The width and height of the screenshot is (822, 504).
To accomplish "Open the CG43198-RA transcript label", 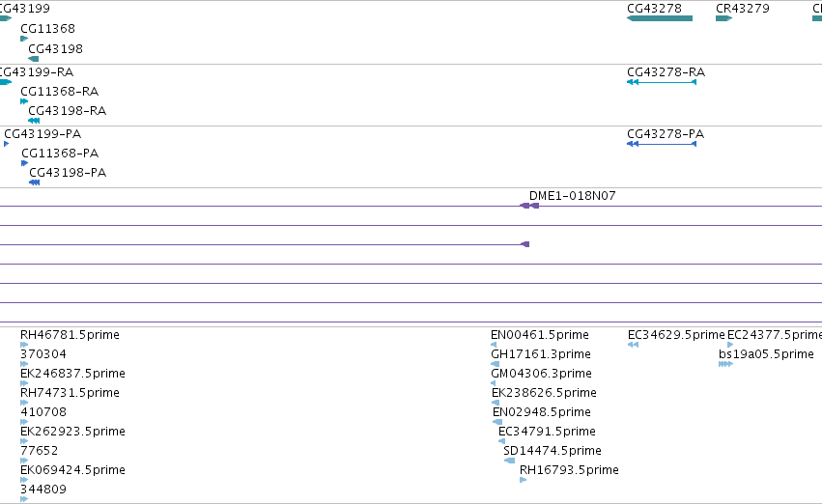I will click(x=67, y=110).
